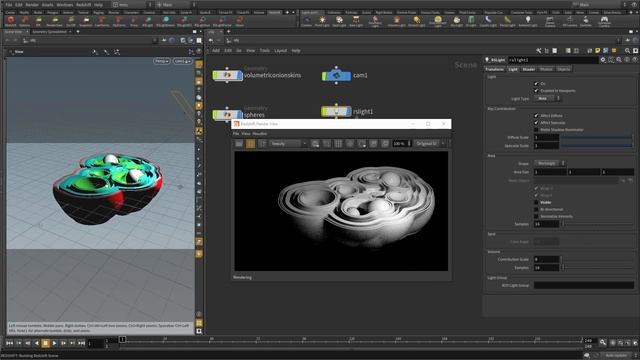Open the File menu in Redshift Render View
This screenshot has width=640, height=360.
(x=236, y=133)
